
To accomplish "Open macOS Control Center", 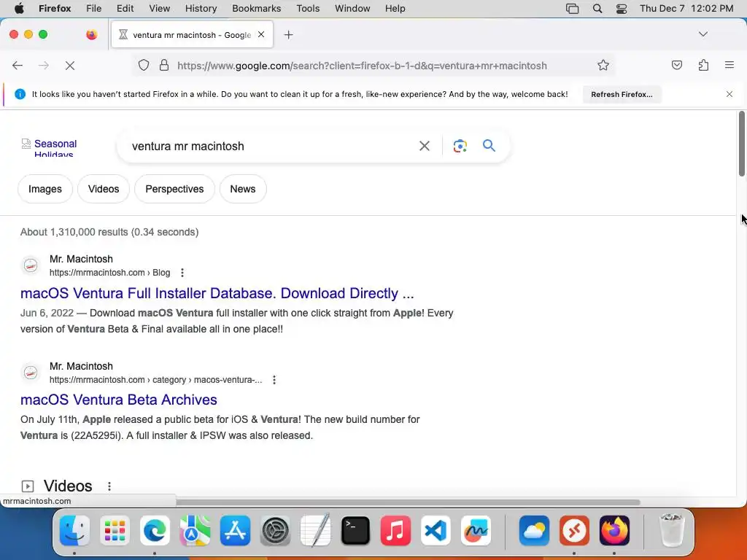I will point(622,9).
